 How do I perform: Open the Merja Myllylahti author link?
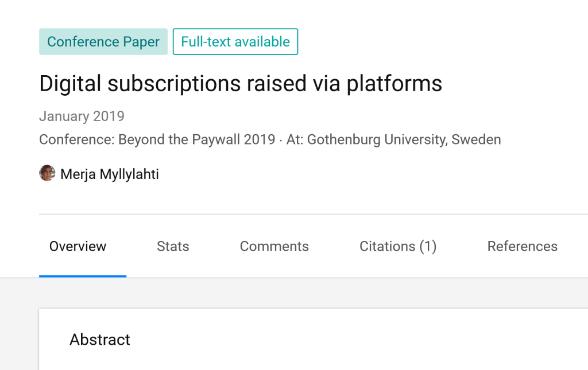tap(110, 174)
